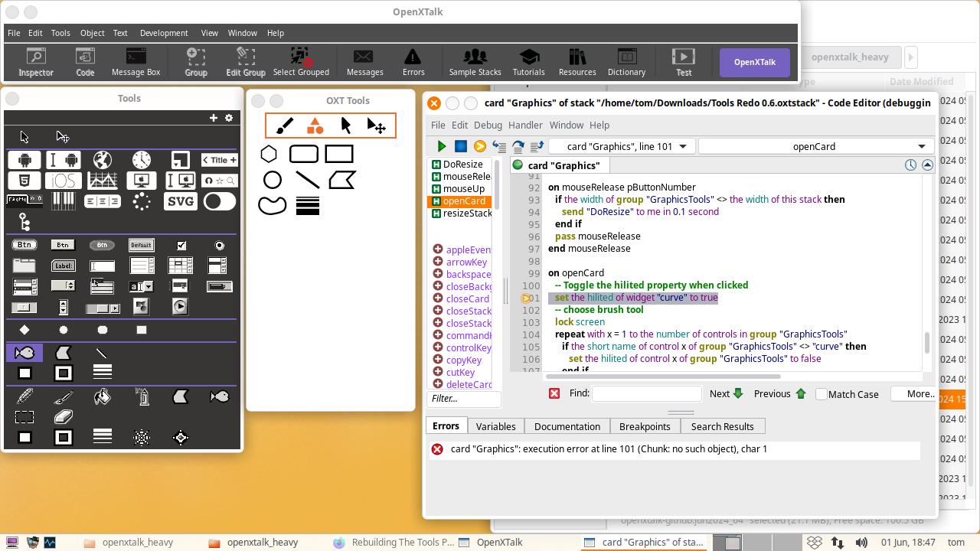This screenshot has width=980, height=551.
Task: Expand the appleEvent handler entry
Action: pyautogui.click(x=438, y=249)
